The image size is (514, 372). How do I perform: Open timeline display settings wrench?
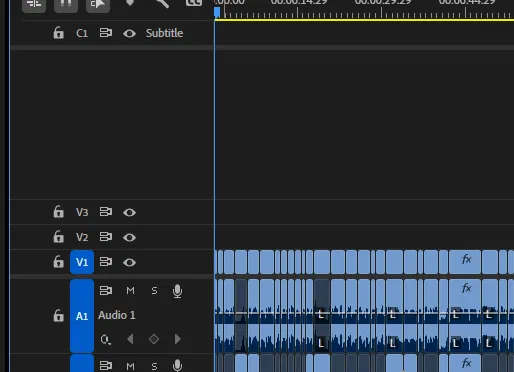(x=162, y=3)
